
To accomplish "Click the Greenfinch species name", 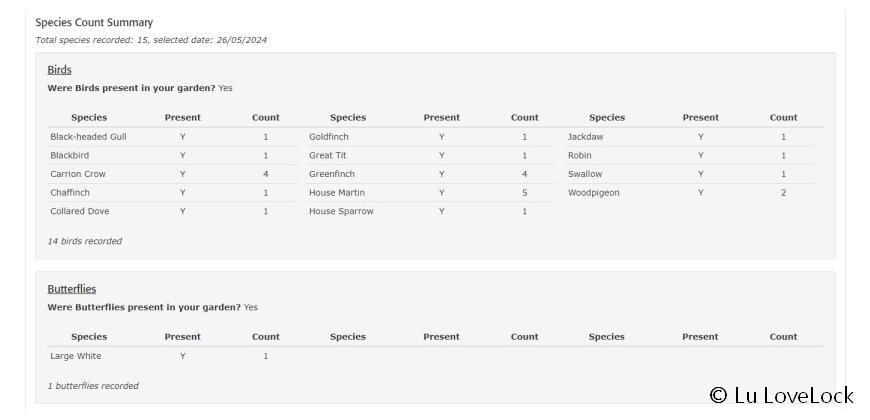I will [332, 174].
